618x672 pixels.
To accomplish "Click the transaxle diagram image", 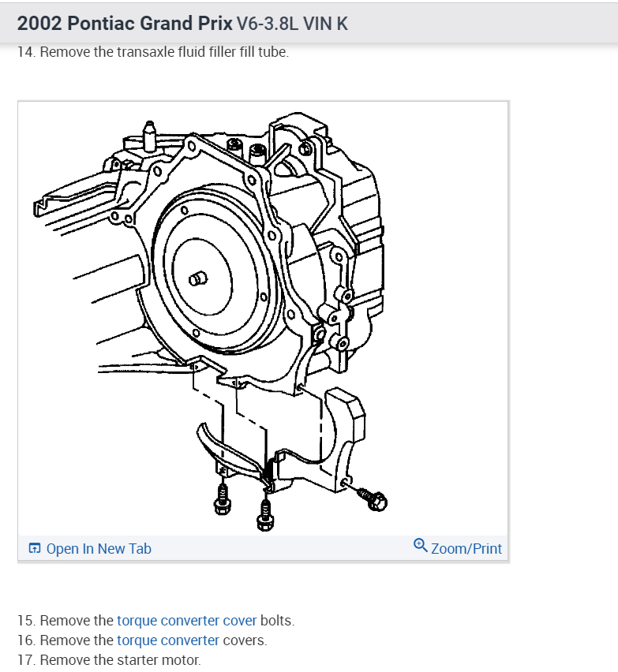I will [x=263, y=319].
